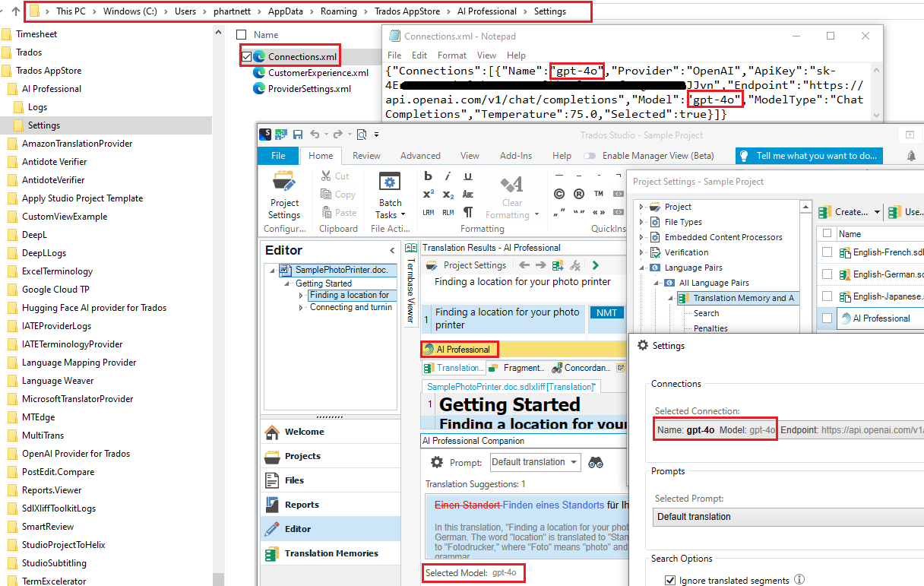Apply bold formatting in the ribbon
Viewport: 924px width, 586px height.
pyautogui.click(x=427, y=176)
